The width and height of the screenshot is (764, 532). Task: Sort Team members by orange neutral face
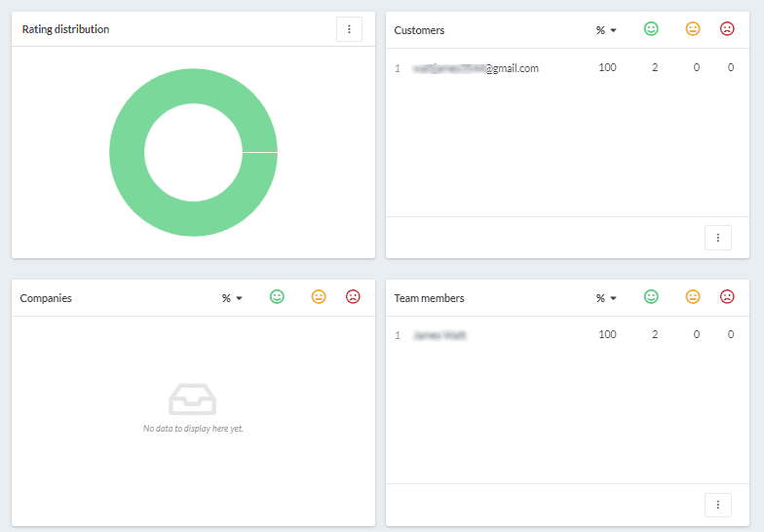click(693, 297)
